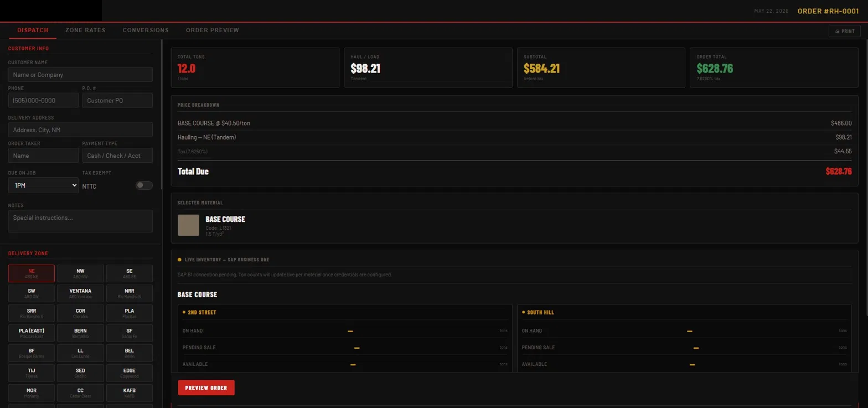Select the SE delivery zone
Image resolution: width=868 pixels, height=408 pixels.
click(129, 273)
